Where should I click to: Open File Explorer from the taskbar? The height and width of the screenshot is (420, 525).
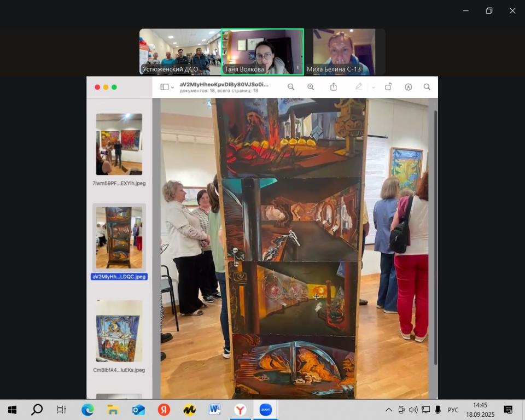113,410
